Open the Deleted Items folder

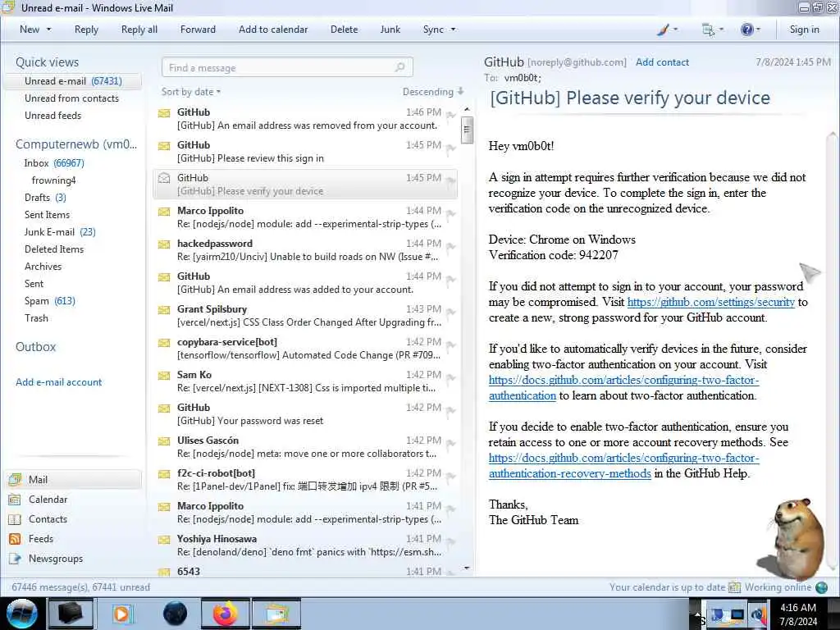click(54, 249)
